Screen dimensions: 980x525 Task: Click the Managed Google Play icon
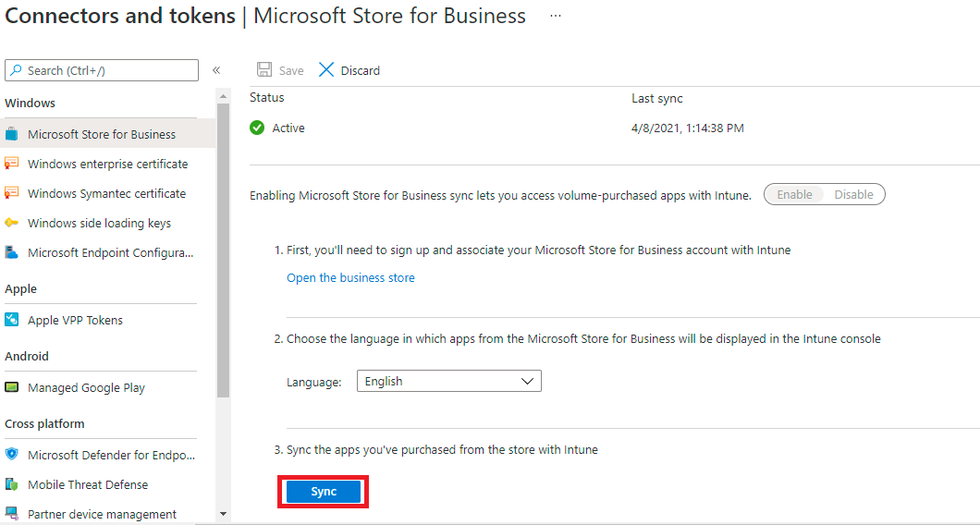11,387
